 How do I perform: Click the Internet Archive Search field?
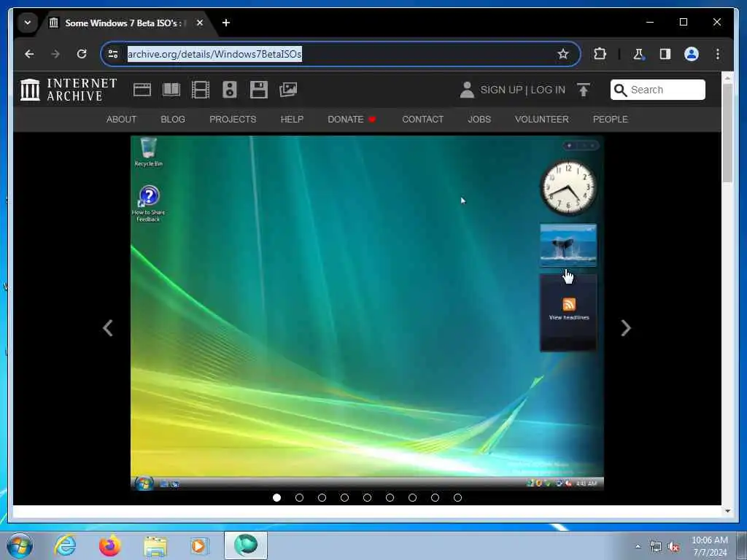[657, 90]
